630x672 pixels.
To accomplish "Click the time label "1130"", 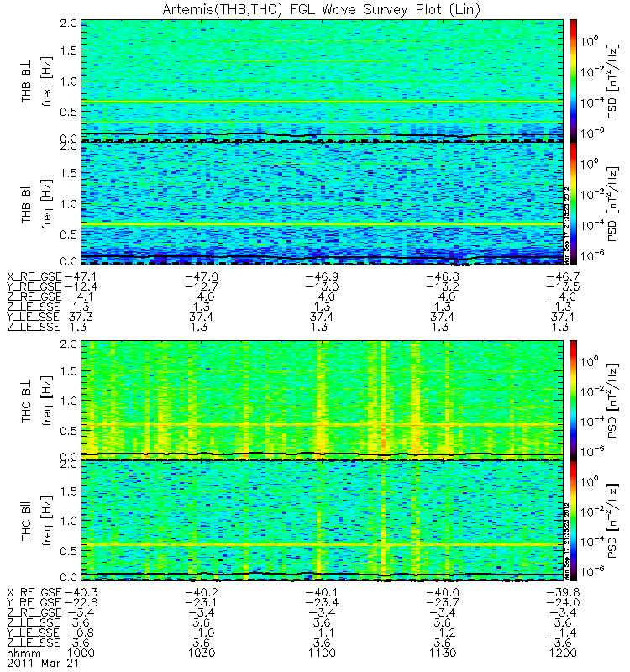I will (443, 654).
